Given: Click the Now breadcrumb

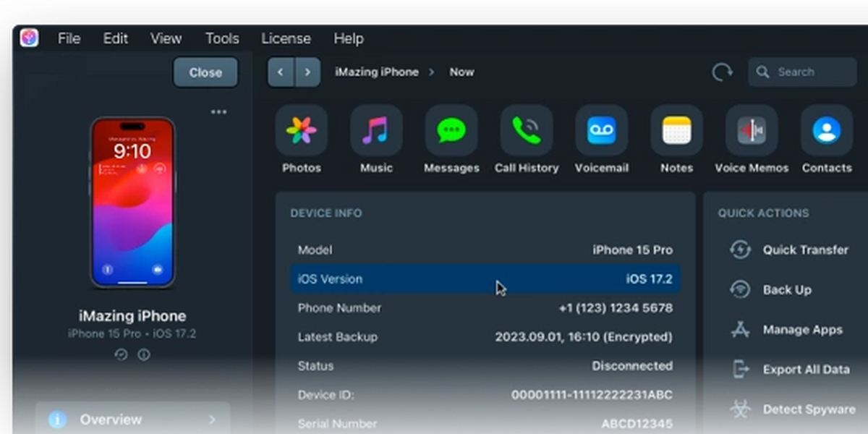Looking at the screenshot, I should (x=461, y=72).
